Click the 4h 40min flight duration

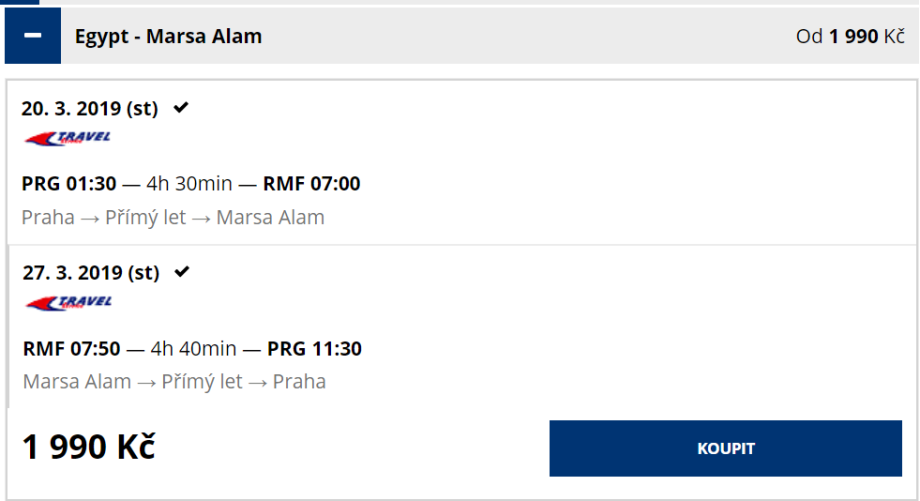194,349
